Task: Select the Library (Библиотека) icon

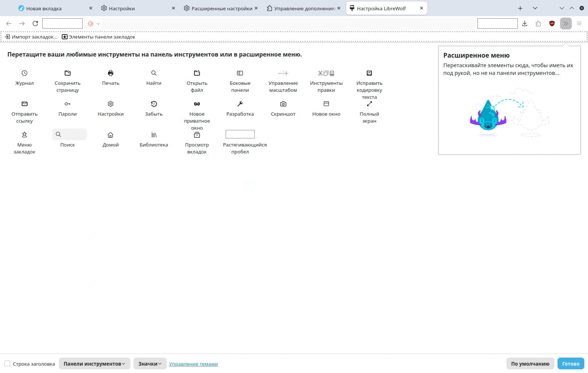Action: click(x=154, y=135)
